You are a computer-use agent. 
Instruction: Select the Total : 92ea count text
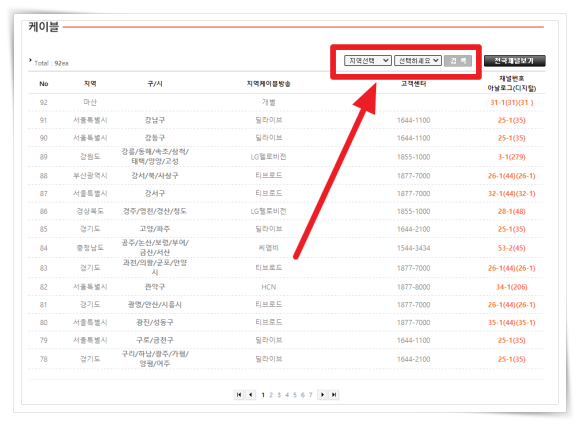pos(51,63)
